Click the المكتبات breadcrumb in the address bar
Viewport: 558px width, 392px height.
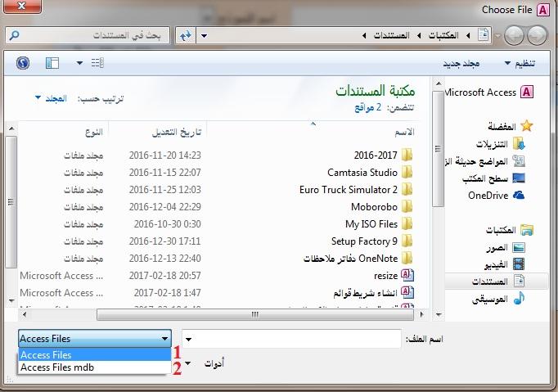click(443, 35)
